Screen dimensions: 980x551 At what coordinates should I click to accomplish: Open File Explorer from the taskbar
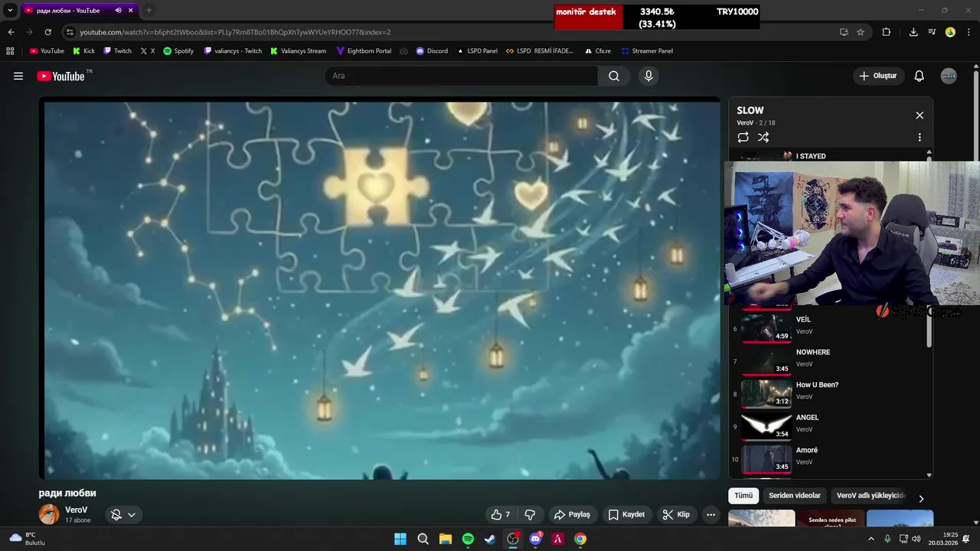pyautogui.click(x=445, y=539)
